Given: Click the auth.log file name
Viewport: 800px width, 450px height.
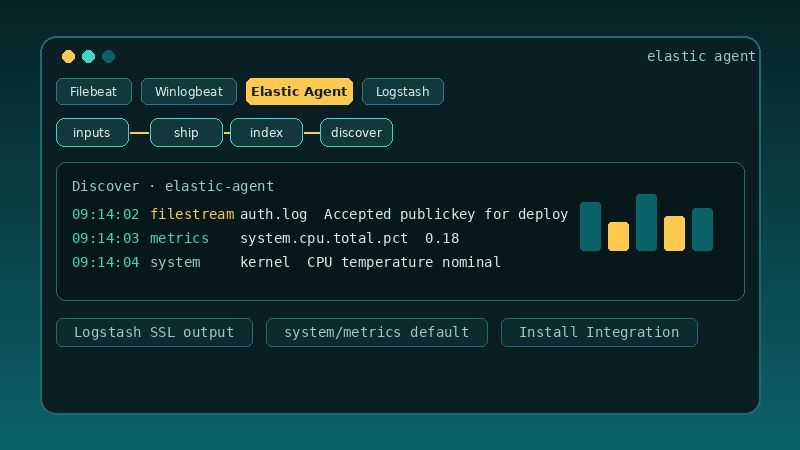Looking at the screenshot, I should coord(273,214).
